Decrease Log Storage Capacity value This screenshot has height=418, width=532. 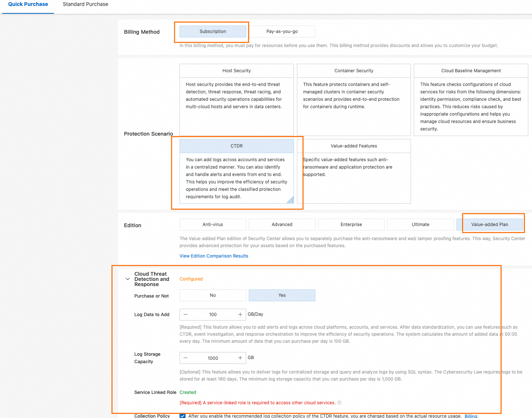tap(185, 358)
